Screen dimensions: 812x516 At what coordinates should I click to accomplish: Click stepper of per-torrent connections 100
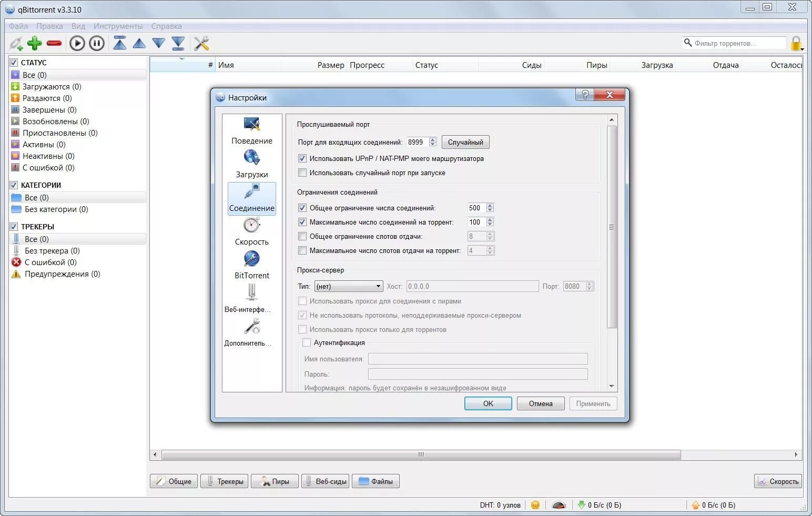coord(490,222)
